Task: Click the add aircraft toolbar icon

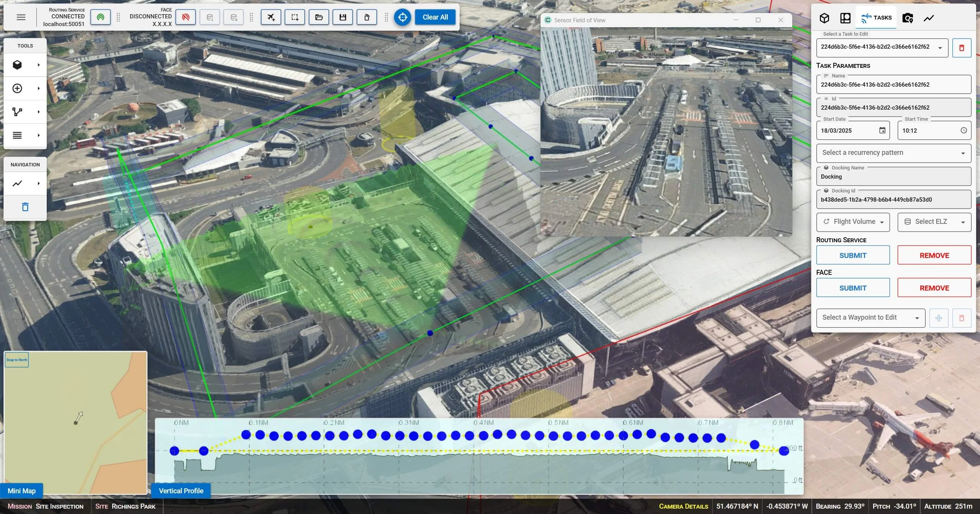Action: tap(271, 17)
